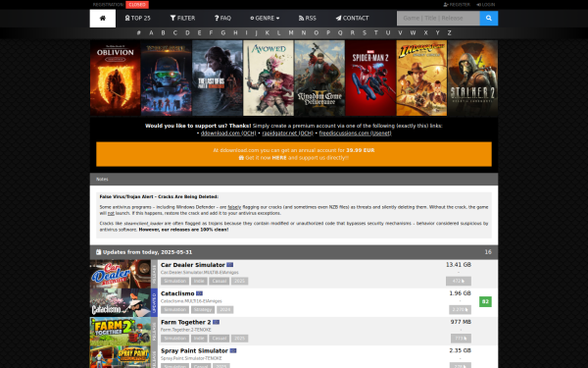588x368 pixels.
Task: Select letter Z in the index
Action: pos(449,33)
